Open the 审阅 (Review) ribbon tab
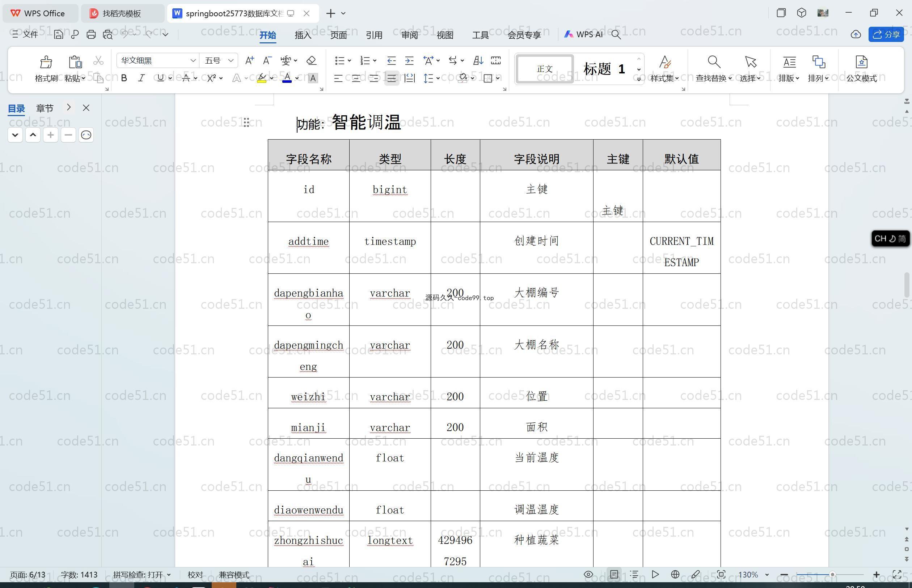Image resolution: width=912 pixels, height=588 pixels. pyautogui.click(x=410, y=35)
